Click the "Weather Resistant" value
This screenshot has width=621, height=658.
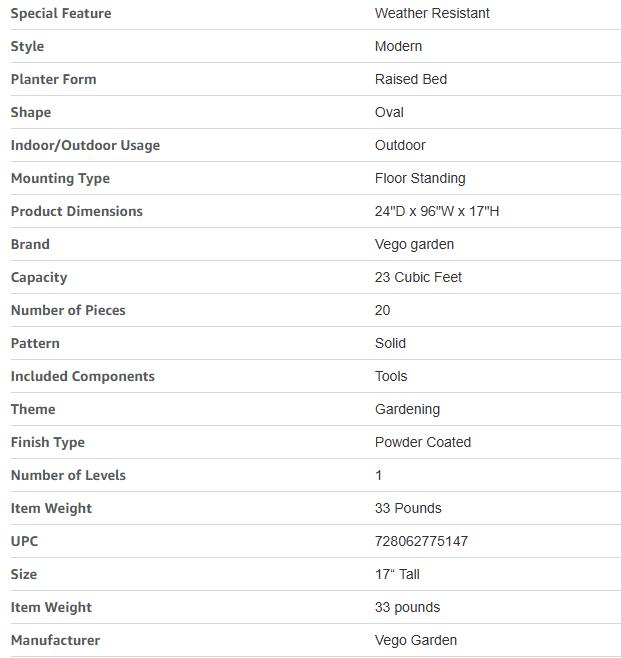click(432, 13)
